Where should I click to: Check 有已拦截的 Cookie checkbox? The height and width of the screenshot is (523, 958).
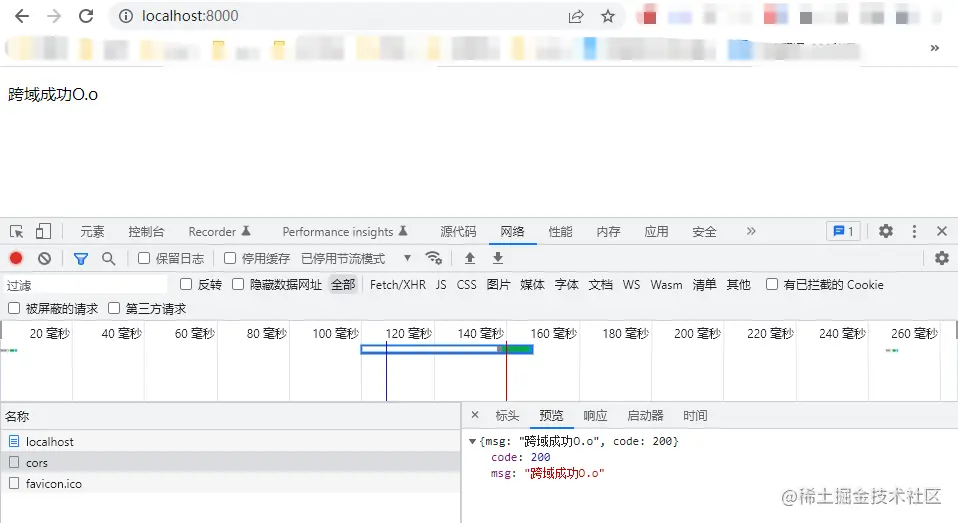(772, 284)
